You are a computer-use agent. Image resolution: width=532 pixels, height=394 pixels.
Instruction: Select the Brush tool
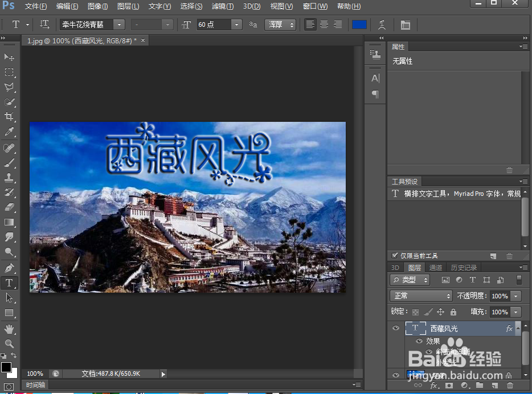coord(9,163)
